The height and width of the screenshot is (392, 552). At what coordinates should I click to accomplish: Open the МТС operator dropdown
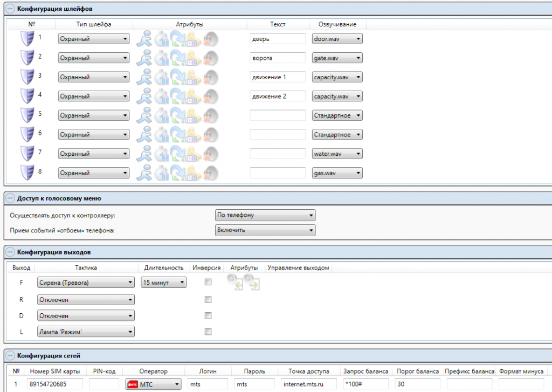[153, 384]
